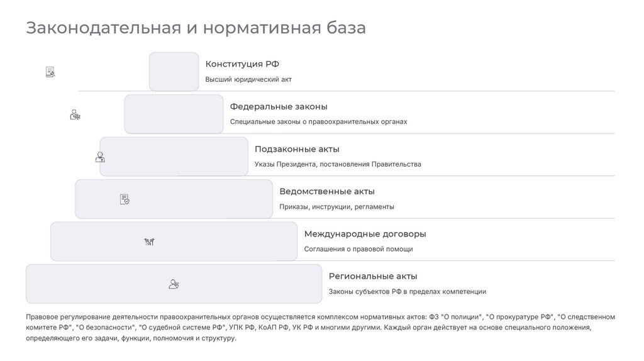Click the Указы Президента, постановления Правительства subtitle
Image resolution: width=644 pixels, height=361 pixels.
tap(338, 164)
